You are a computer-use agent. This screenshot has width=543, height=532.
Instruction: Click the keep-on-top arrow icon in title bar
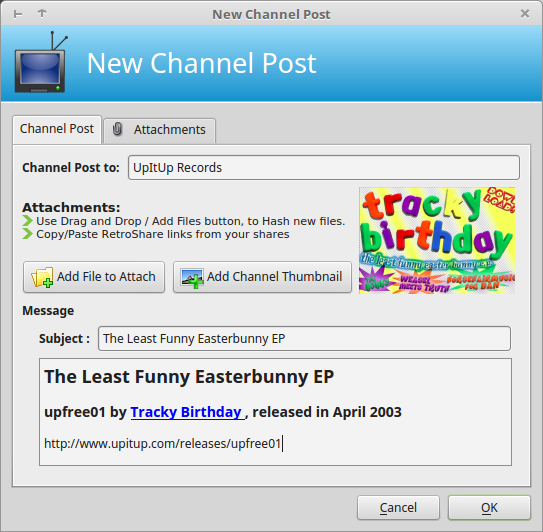(42, 14)
